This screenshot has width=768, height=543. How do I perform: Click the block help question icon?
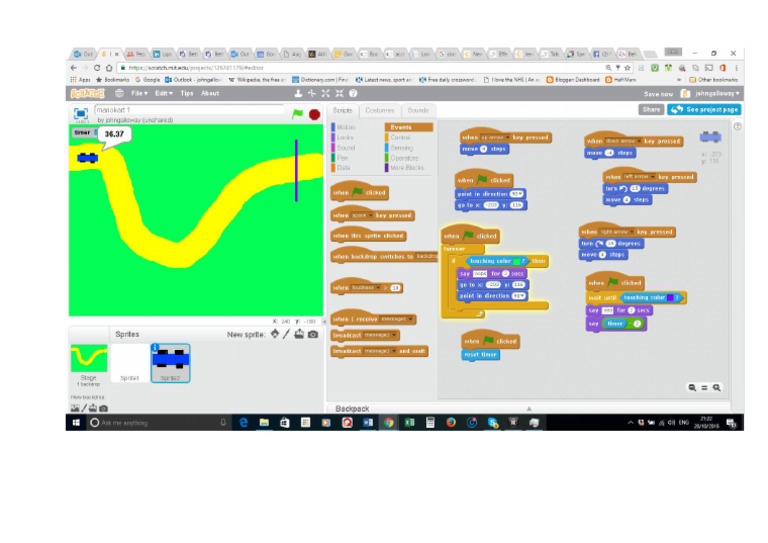coord(353,93)
